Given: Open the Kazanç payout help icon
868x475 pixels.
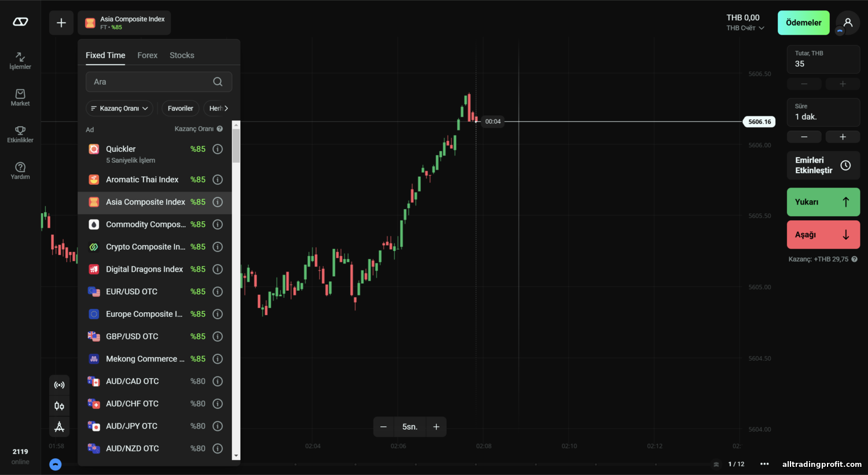Looking at the screenshot, I should (x=855, y=259).
